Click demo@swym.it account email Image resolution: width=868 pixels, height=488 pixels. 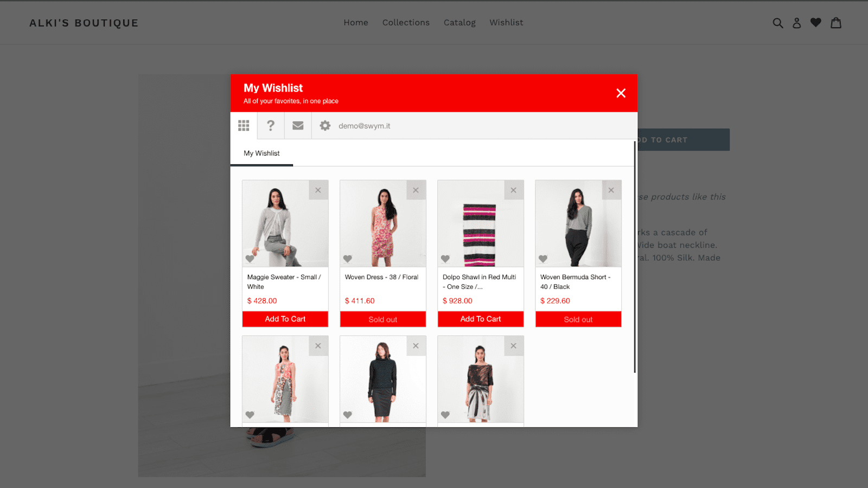coord(365,126)
